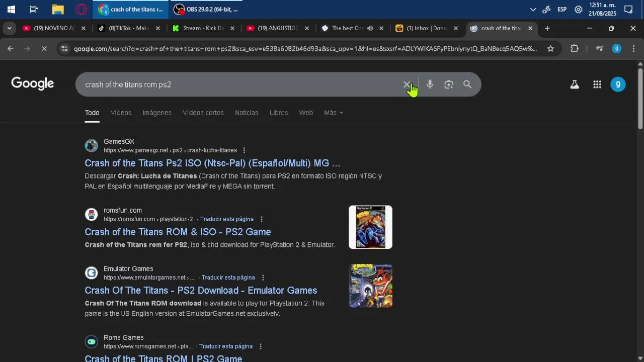Open more options for Roms Games result

tap(261, 346)
